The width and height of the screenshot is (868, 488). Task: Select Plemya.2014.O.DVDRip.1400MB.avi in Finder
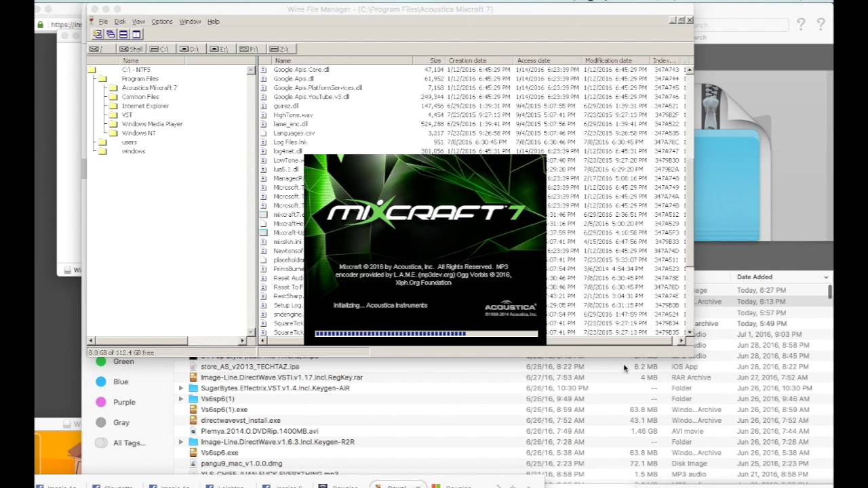259,431
